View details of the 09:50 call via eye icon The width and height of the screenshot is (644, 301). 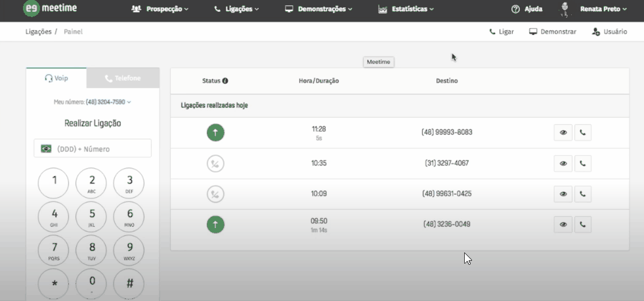[x=563, y=225]
